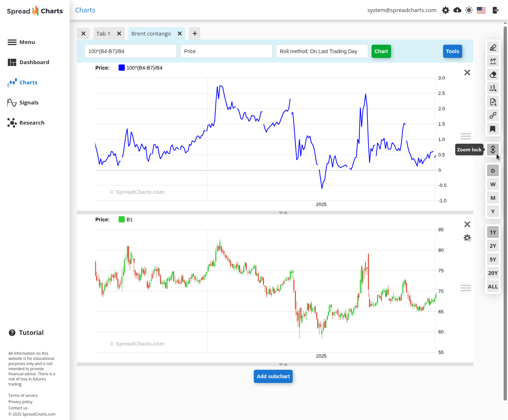Open the link sharing icon
The image size is (508, 420).
[x=493, y=115]
